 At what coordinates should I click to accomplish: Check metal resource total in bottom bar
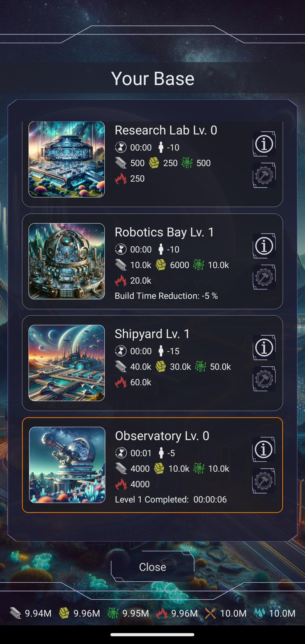(x=30, y=613)
